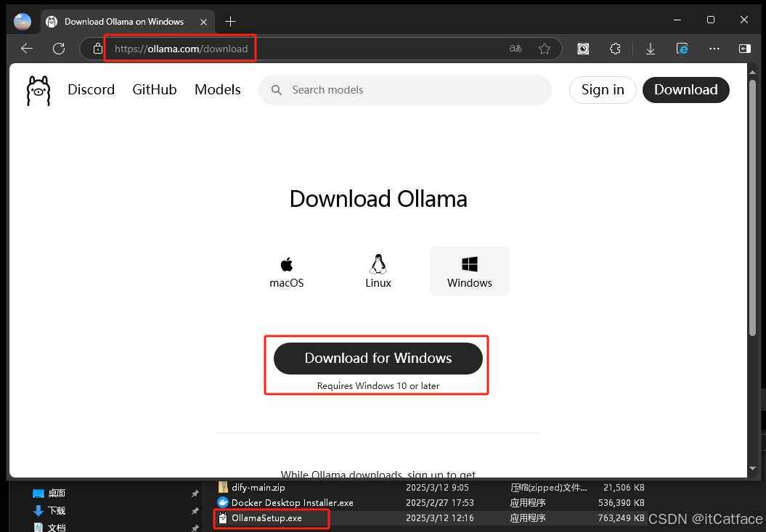
Task: Click the page vertical scrollbar thumb
Action: (752, 207)
